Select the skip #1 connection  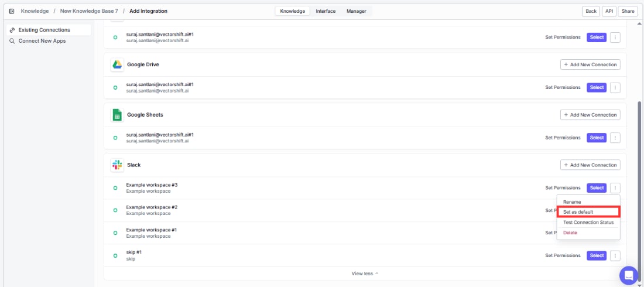[x=597, y=255]
